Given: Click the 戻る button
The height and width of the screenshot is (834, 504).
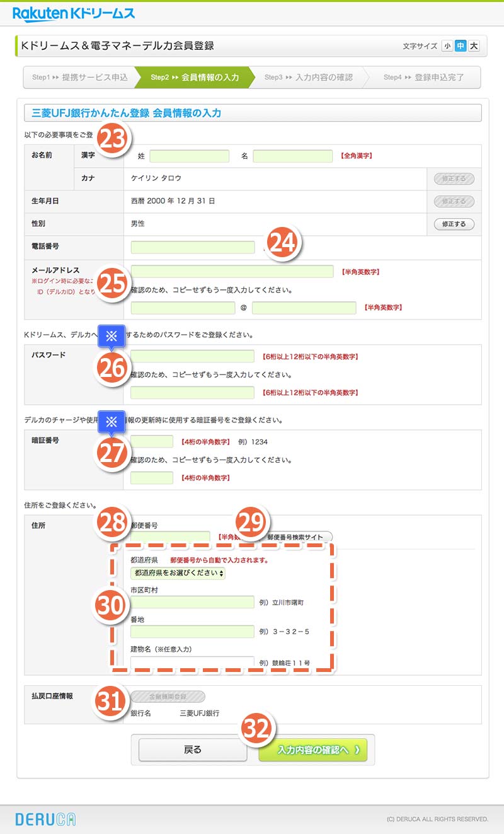Looking at the screenshot, I should [193, 750].
